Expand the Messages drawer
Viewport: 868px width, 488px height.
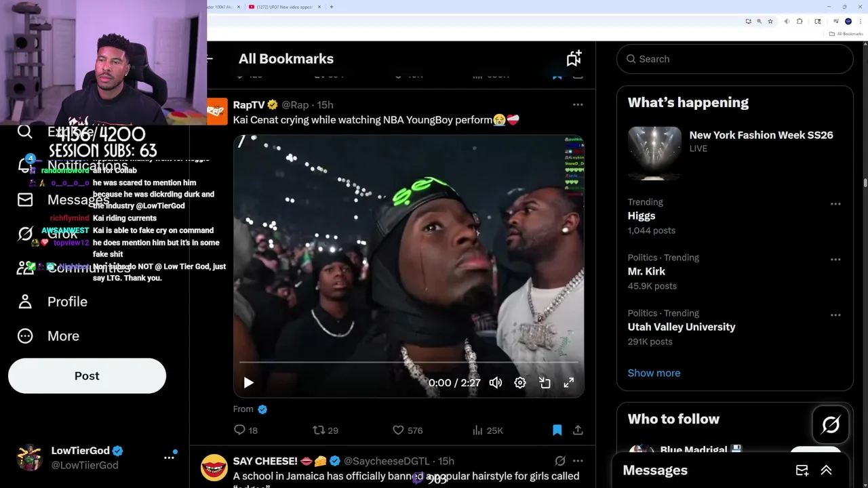[826, 470]
